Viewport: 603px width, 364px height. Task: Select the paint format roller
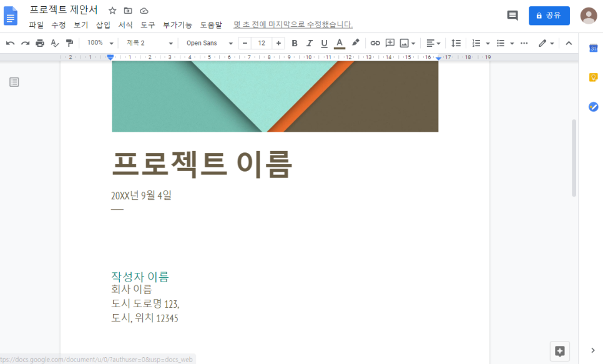click(69, 43)
